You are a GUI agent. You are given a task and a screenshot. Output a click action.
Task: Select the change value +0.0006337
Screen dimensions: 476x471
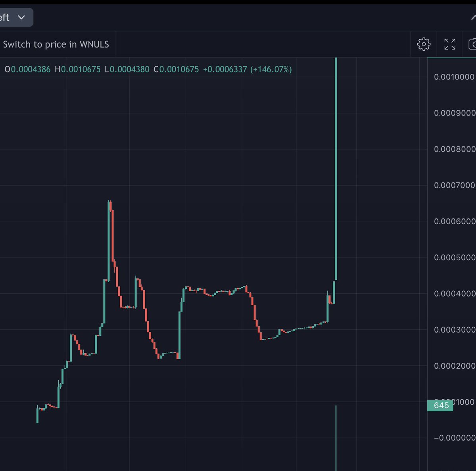coord(225,69)
